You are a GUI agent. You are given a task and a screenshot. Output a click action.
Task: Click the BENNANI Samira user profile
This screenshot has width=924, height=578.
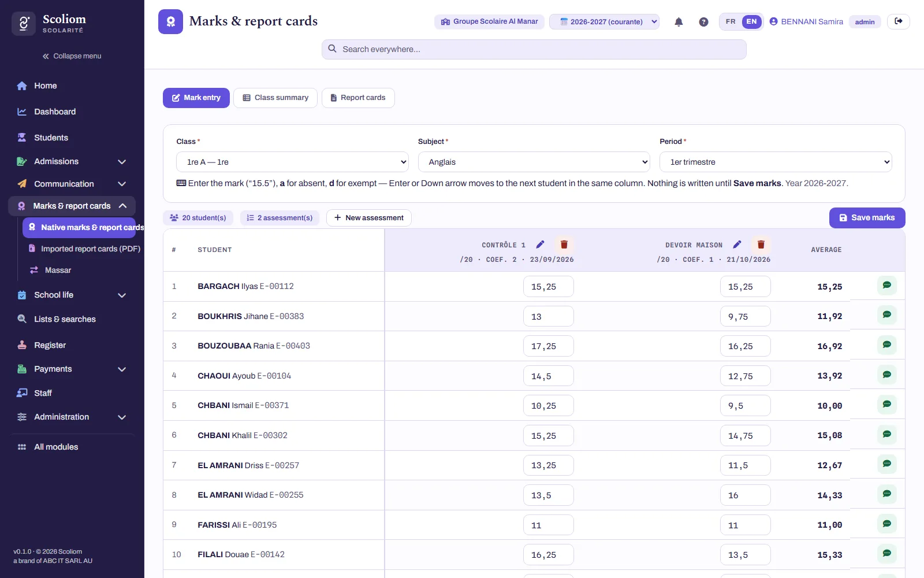806,22
